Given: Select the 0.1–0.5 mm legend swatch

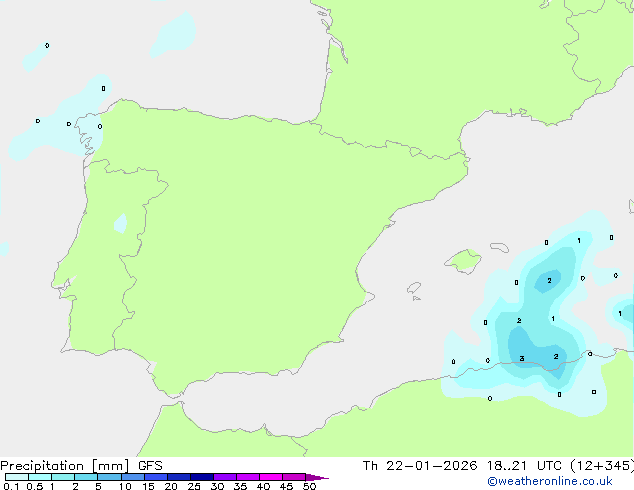Looking at the screenshot, I should (x=17, y=477).
